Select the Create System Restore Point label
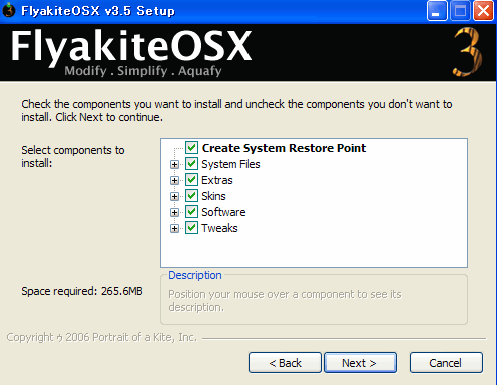 tap(284, 148)
